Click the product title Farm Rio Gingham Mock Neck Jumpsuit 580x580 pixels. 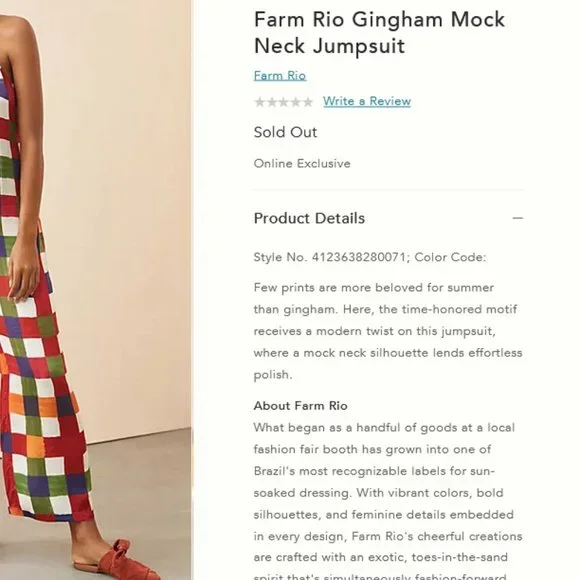(x=379, y=33)
